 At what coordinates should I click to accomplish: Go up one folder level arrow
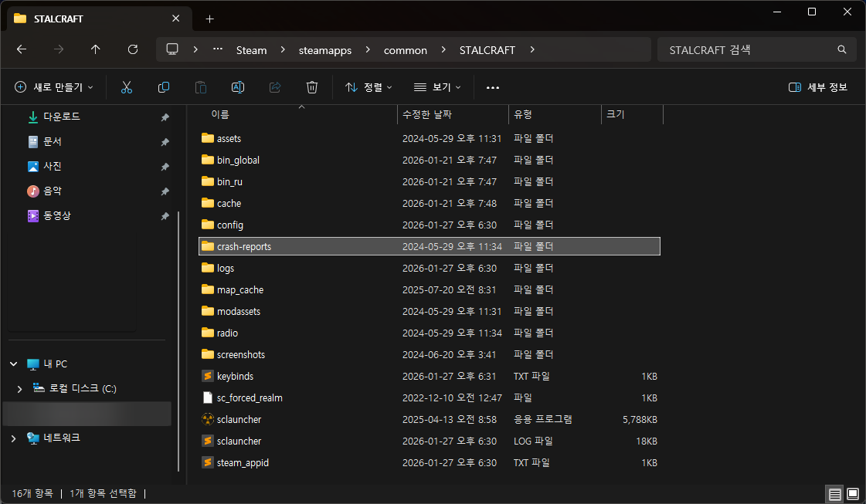point(96,49)
